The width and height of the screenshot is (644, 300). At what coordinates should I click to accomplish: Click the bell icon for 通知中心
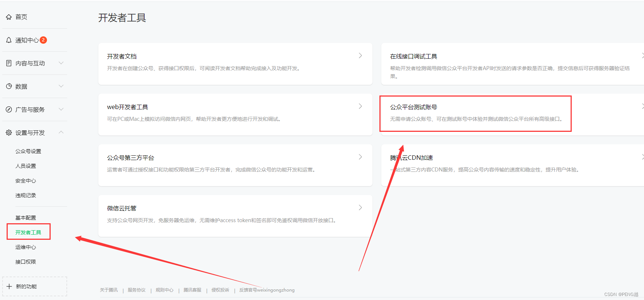(9, 40)
